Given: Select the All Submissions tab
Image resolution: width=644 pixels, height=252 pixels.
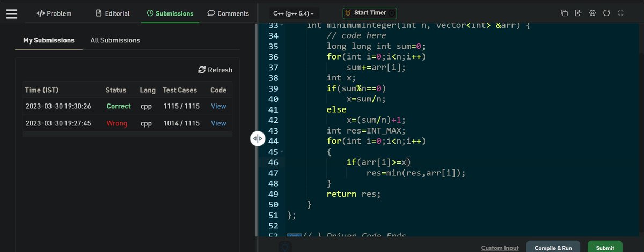Looking at the screenshot, I should (115, 40).
